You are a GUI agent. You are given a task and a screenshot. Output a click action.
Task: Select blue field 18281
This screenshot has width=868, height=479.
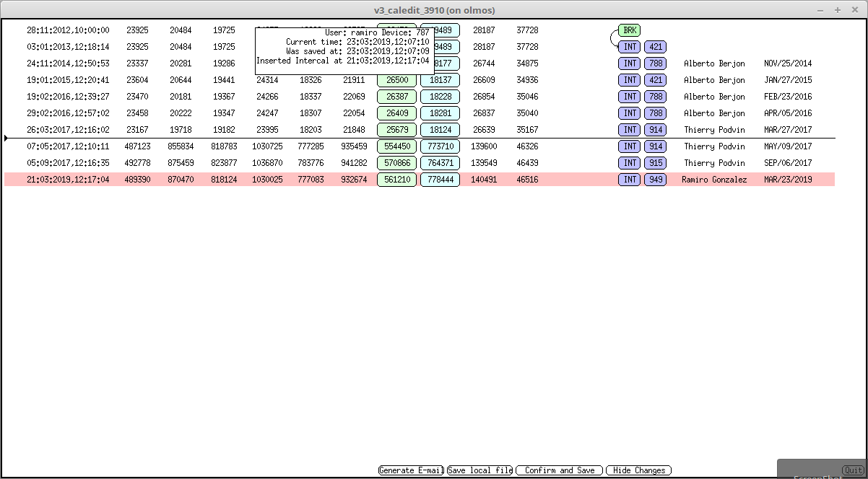pos(440,113)
